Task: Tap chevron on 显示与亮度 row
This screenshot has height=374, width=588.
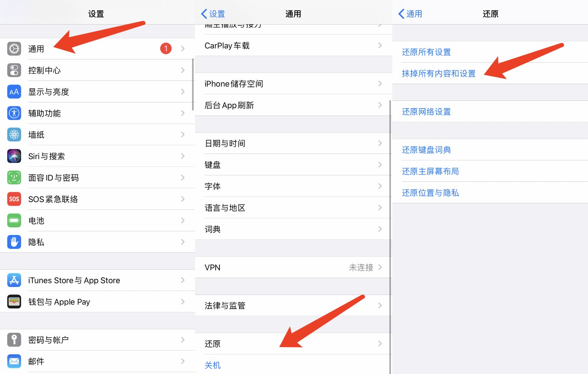Action: coord(183,92)
